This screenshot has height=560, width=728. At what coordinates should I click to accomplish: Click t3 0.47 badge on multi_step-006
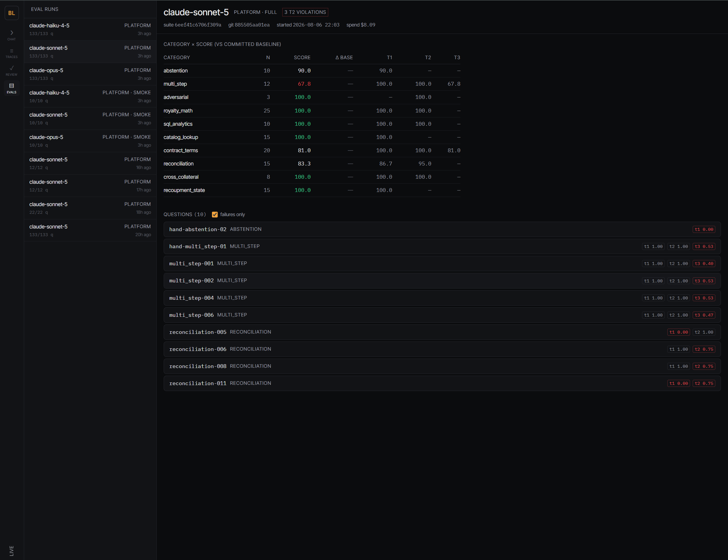coord(704,315)
